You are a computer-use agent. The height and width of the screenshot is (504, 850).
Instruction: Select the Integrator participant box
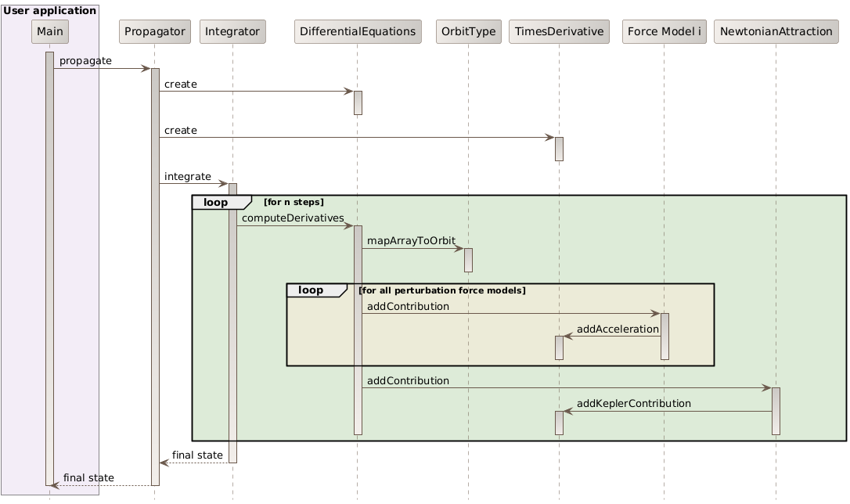[232, 31]
